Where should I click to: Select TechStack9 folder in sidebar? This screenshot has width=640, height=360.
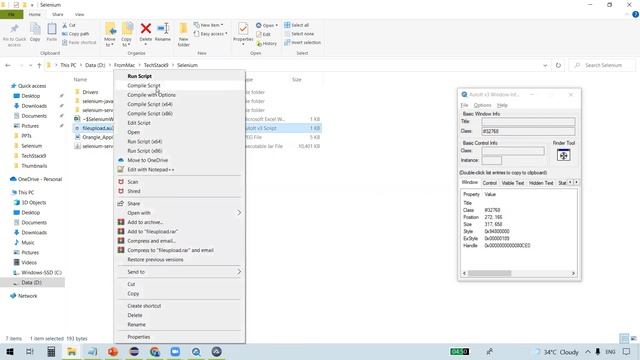(33, 156)
